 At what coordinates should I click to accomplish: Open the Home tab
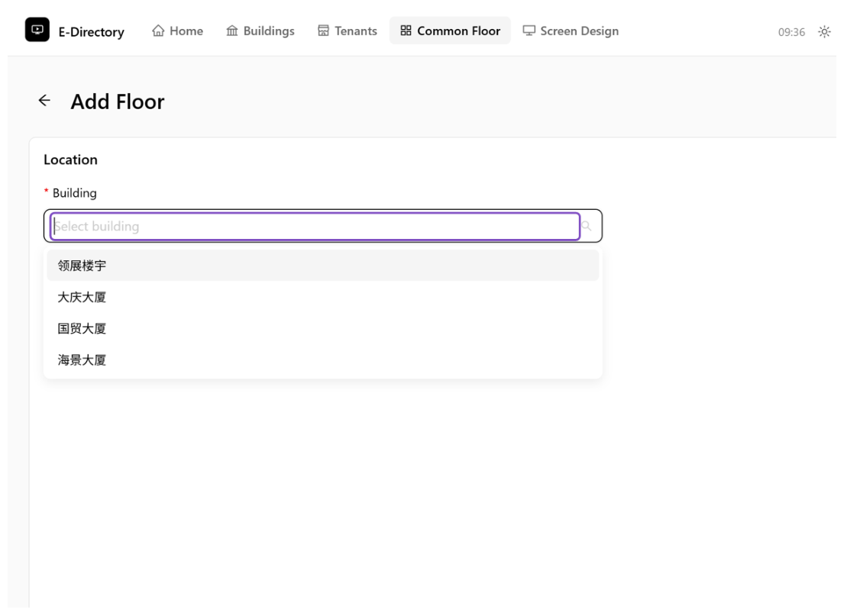pyautogui.click(x=178, y=31)
